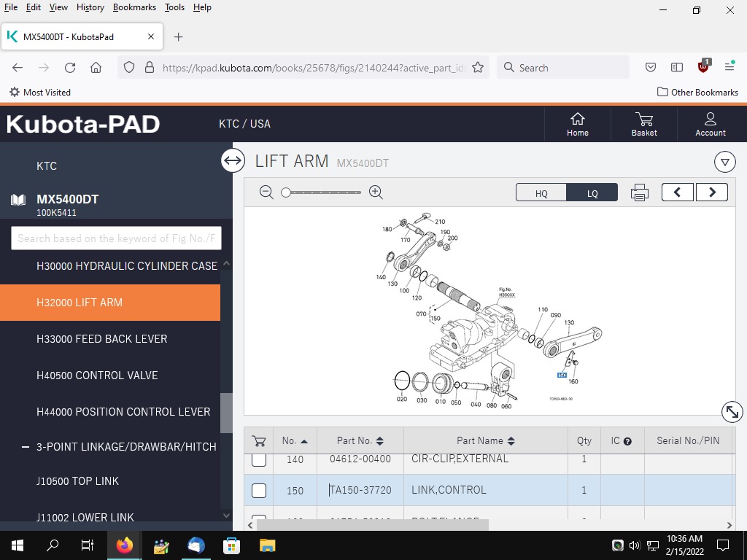
Task: Click the browser Search box
Action: pos(563,68)
